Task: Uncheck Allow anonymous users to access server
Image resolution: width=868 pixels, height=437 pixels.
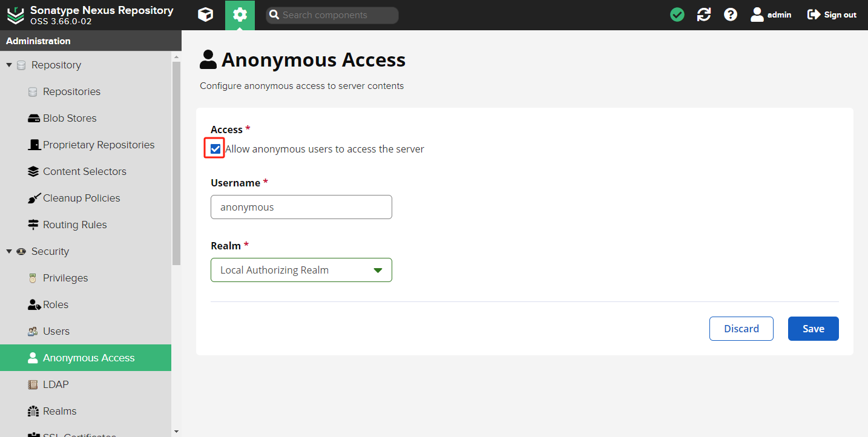Action: pos(215,149)
